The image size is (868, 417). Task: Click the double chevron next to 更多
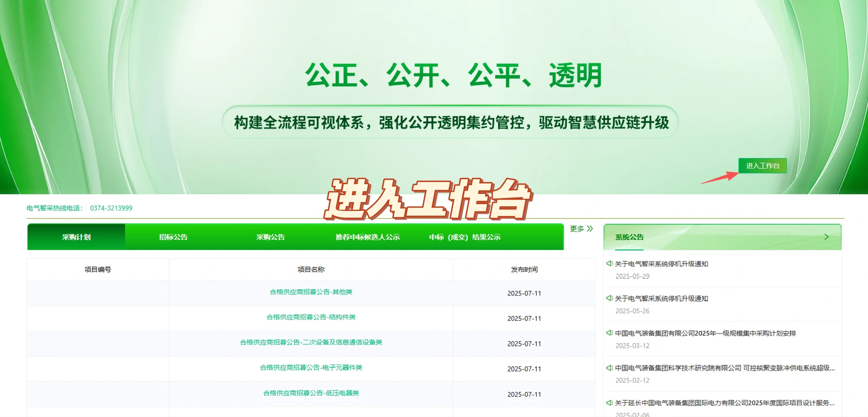590,229
